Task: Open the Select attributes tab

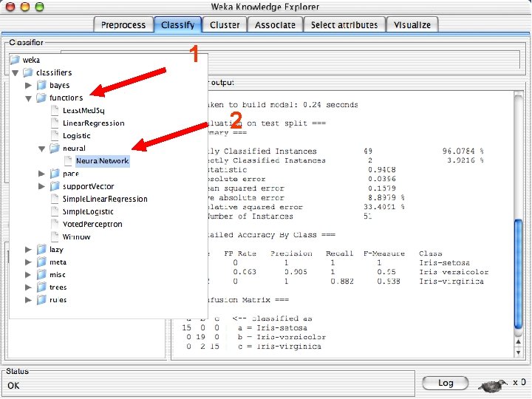Action: point(344,25)
